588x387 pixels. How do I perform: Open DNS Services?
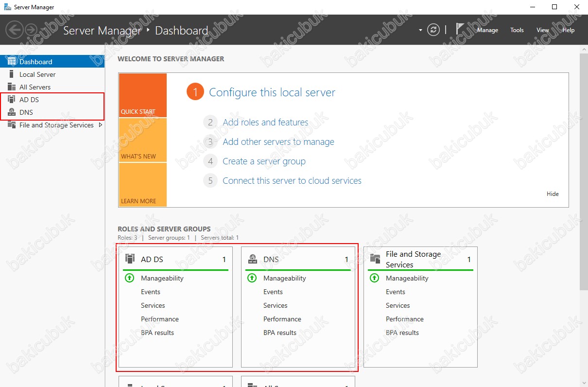[276, 305]
